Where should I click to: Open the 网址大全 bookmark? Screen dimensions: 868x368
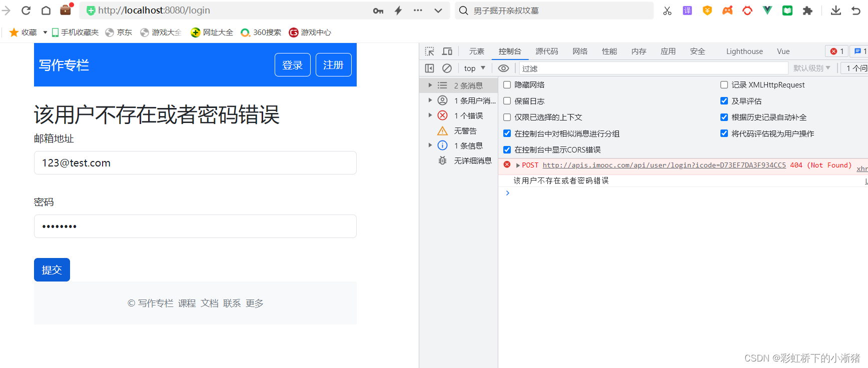212,32
